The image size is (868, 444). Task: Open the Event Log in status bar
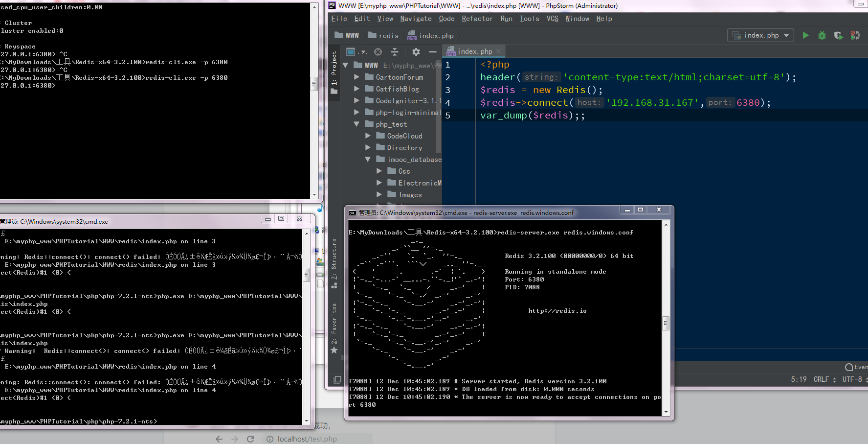856,367
